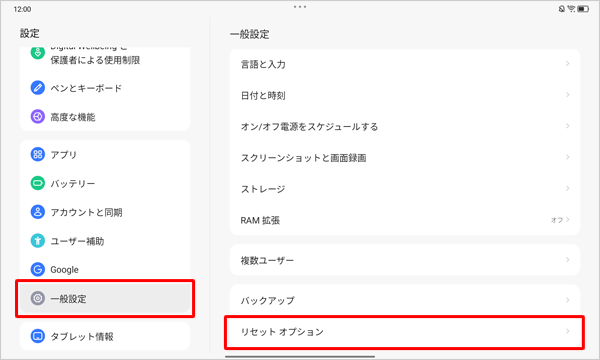The image size is (600, 360).
Task: Click chevron on リセット オプション row
Action: (x=567, y=331)
